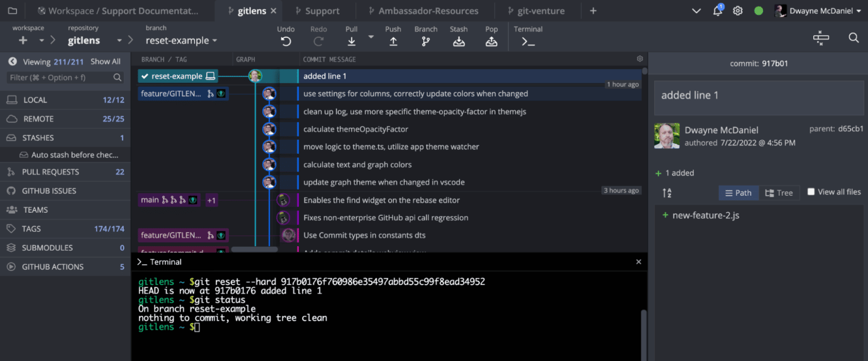Expand the Pull options dropdown arrow
Viewport: 868px width, 361px height.
coord(371,37)
